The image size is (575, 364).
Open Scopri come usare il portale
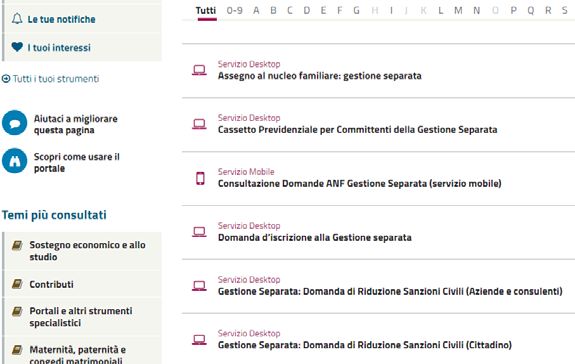77,162
